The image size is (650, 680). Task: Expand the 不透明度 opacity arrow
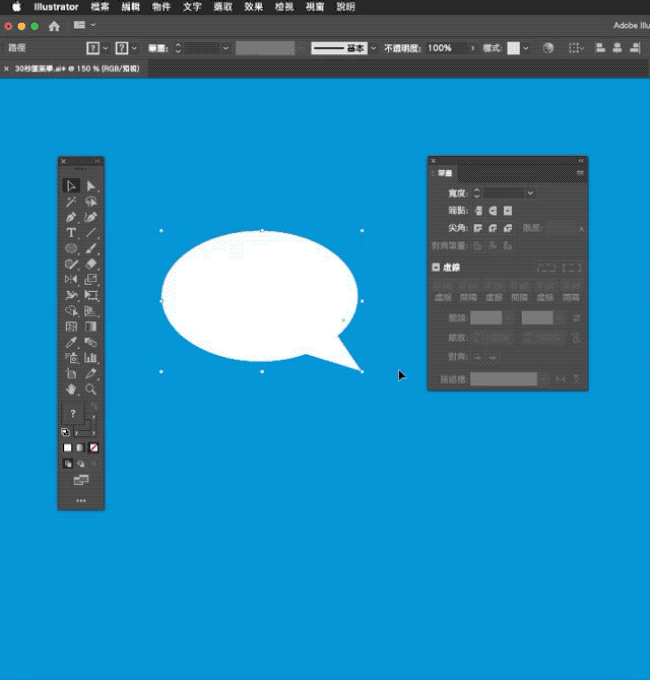click(471, 48)
